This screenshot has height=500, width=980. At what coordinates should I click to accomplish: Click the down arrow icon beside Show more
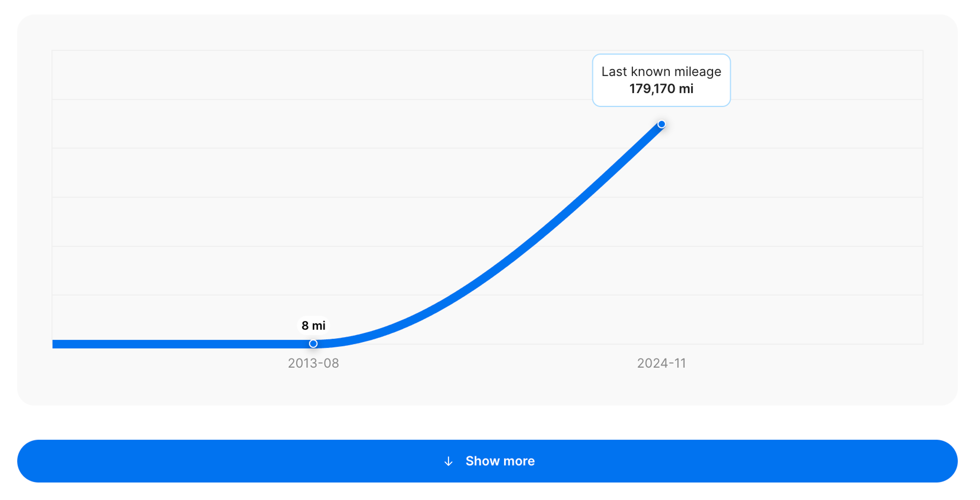[449, 461]
